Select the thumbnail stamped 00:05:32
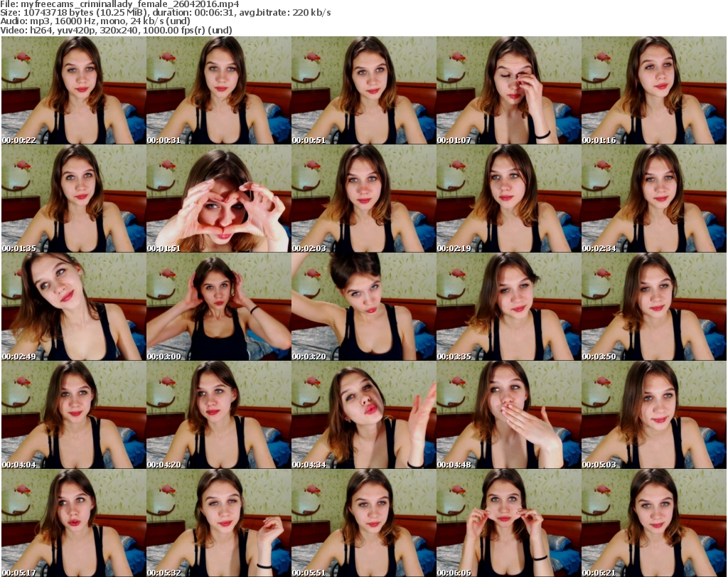 tap(219, 523)
